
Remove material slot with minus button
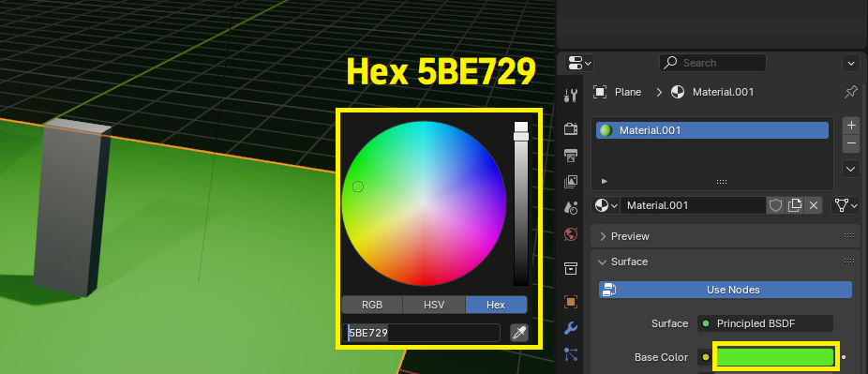coord(851,143)
